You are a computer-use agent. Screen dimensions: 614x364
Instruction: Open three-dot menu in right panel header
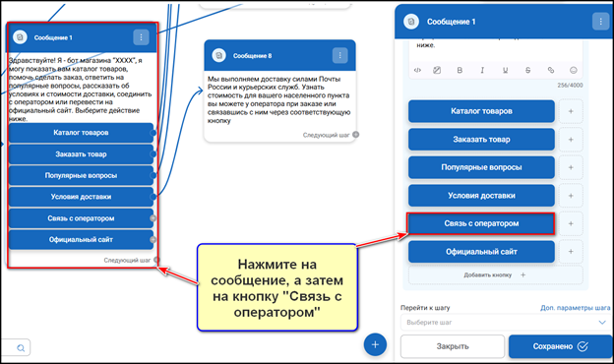(x=600, y=21)
